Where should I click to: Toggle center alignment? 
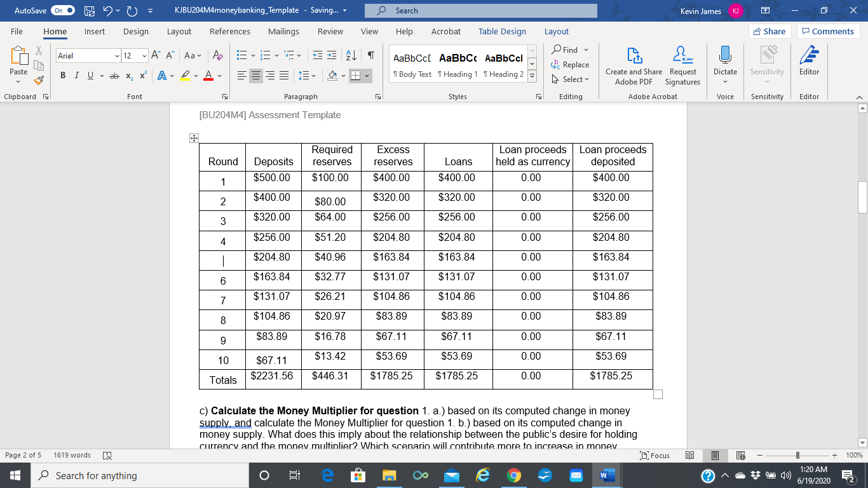pos(256,76)
